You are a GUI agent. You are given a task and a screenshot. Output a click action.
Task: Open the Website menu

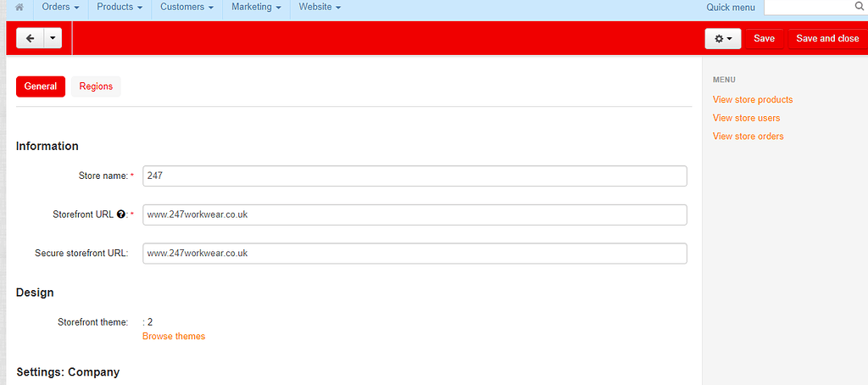pos(320,8)
